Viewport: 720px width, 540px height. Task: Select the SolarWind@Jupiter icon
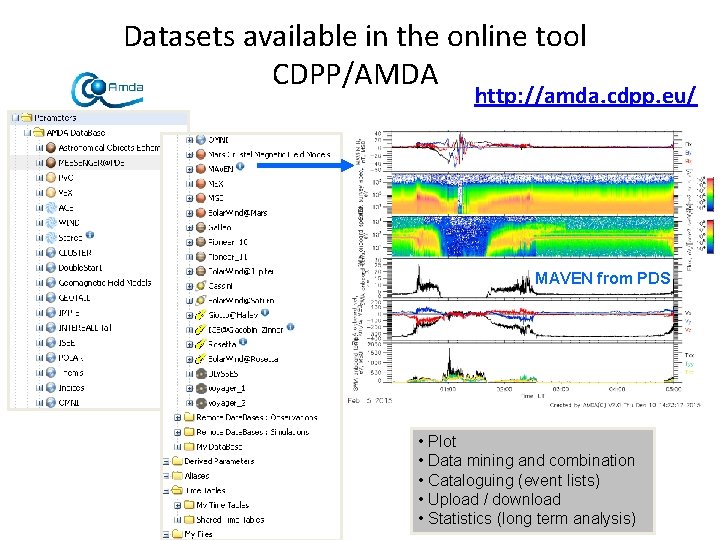[x=201, y=271]
